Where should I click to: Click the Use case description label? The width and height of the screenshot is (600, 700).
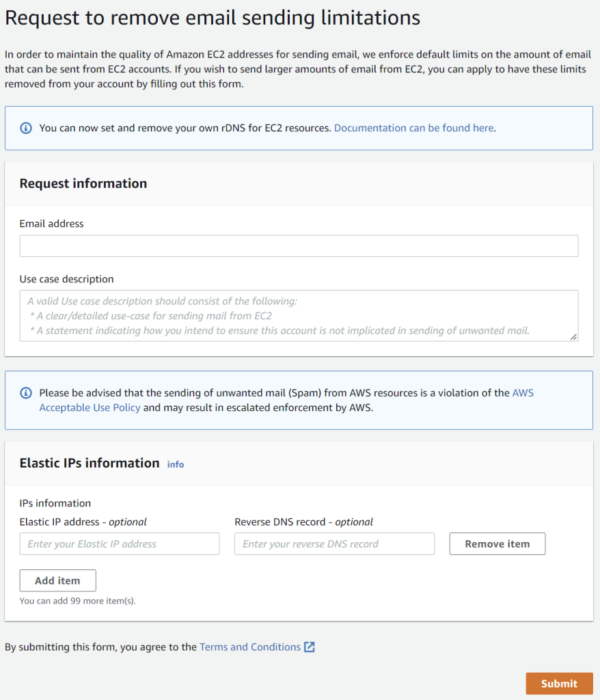point(66,279)
